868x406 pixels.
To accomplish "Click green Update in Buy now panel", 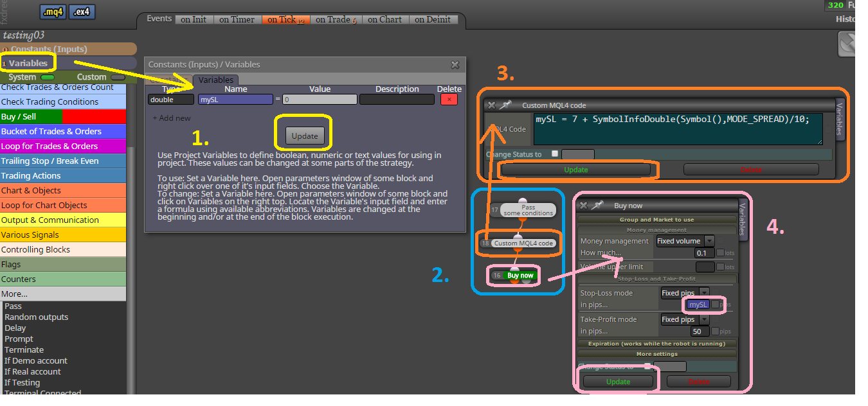I will click(618, 382).
